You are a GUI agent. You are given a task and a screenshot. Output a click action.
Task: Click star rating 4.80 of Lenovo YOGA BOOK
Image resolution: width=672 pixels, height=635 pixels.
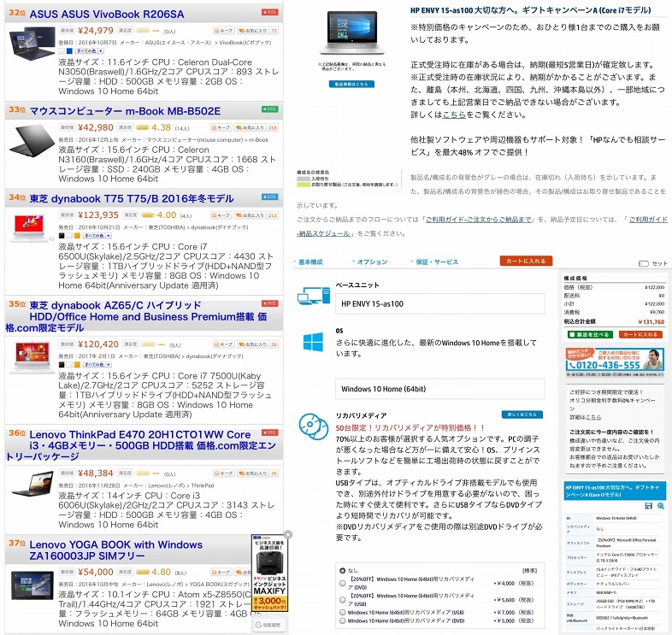pyautogui.click(x=153, y=572)
